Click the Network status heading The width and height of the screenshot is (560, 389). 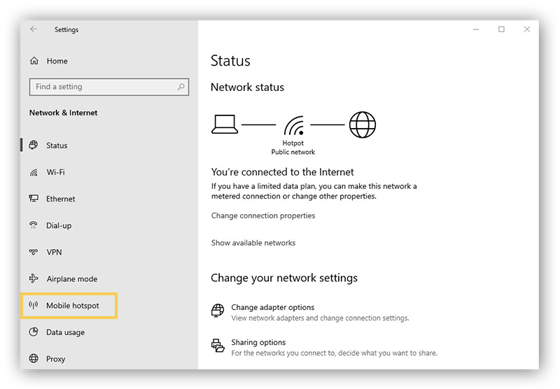[247, 87]
